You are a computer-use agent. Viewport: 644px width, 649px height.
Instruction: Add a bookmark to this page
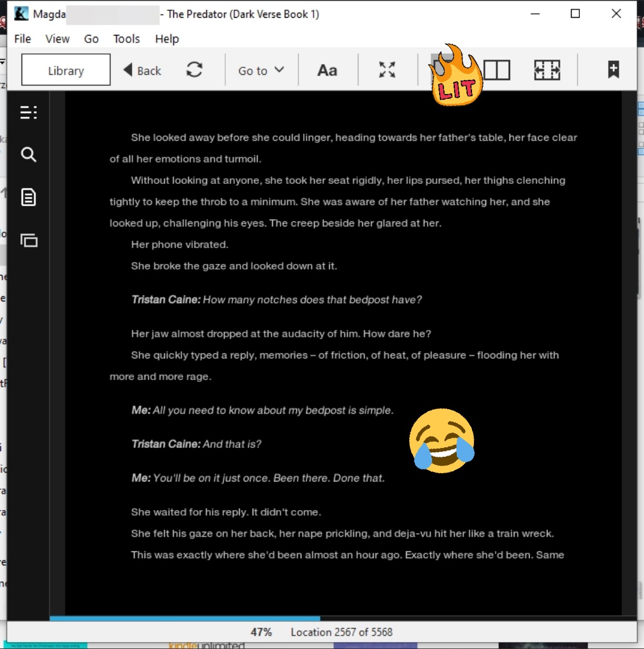tap(614, 70)
